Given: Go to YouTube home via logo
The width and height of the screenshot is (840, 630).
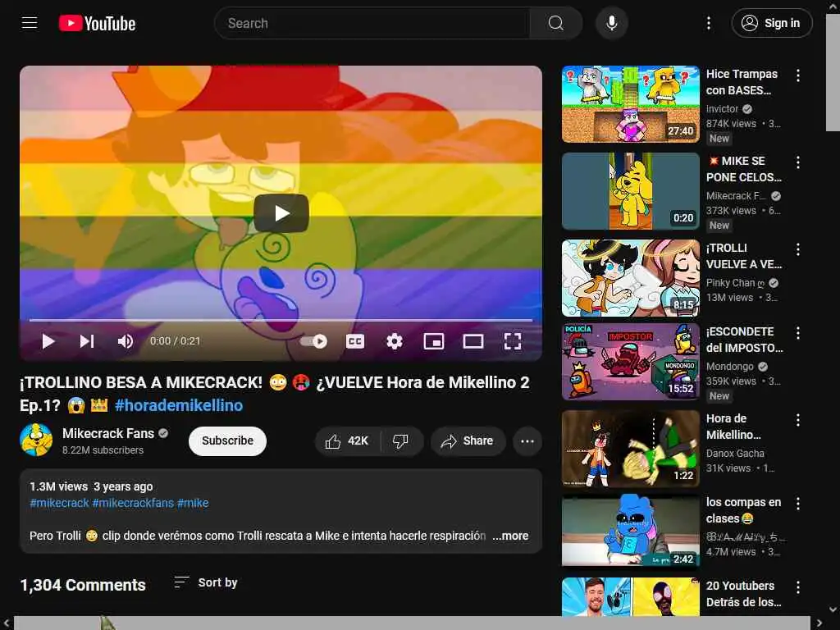Looking at the screenshot, I should tap(97, 23).
